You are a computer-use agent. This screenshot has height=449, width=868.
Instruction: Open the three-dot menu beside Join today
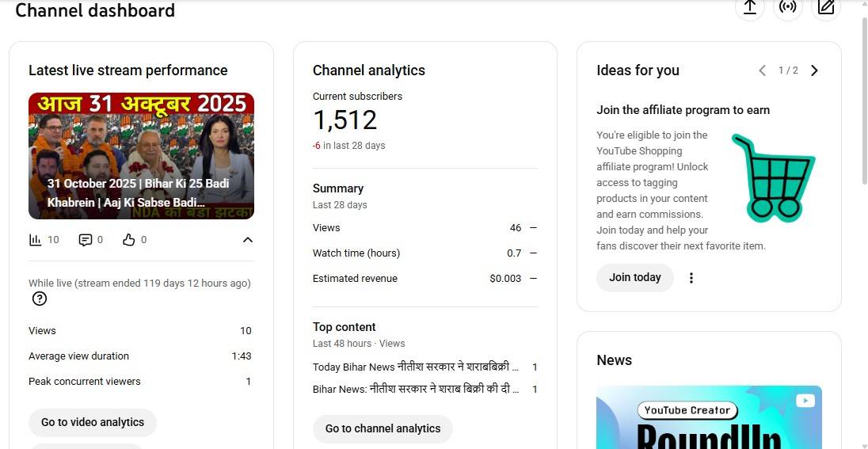click(x=691, y=278)
